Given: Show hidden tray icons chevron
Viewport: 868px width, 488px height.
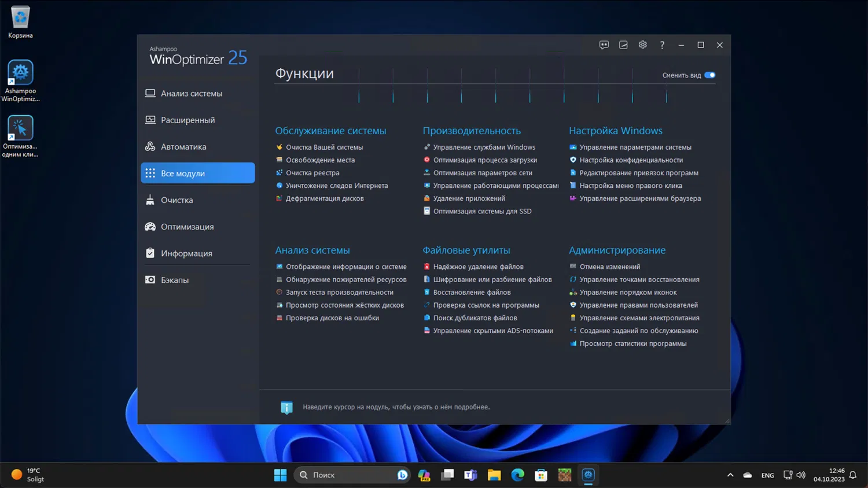Looking at the screenshot, I should click(730, 475).
